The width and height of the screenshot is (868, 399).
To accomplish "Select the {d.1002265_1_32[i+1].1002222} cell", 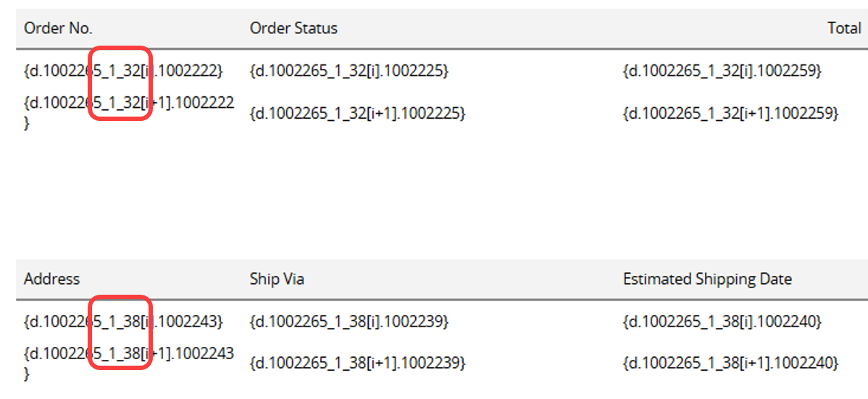I will coord(129,112).
